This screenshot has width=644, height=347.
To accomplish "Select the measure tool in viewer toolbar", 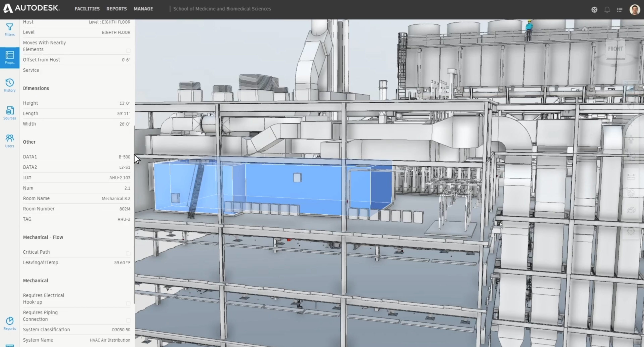I will tap(631, 176).
